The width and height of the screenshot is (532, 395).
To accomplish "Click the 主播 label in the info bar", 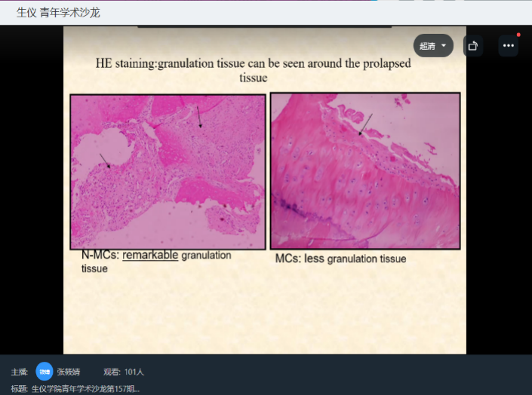I will pos(20,372).
